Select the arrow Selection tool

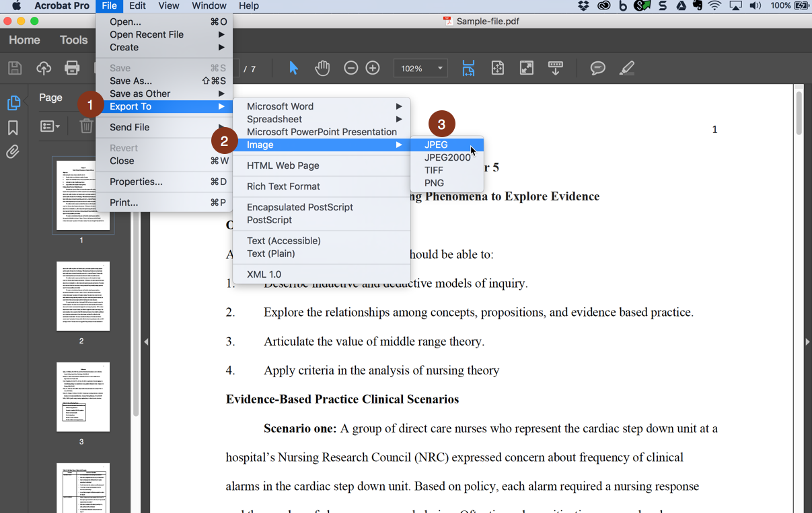[x=293, y=68]
